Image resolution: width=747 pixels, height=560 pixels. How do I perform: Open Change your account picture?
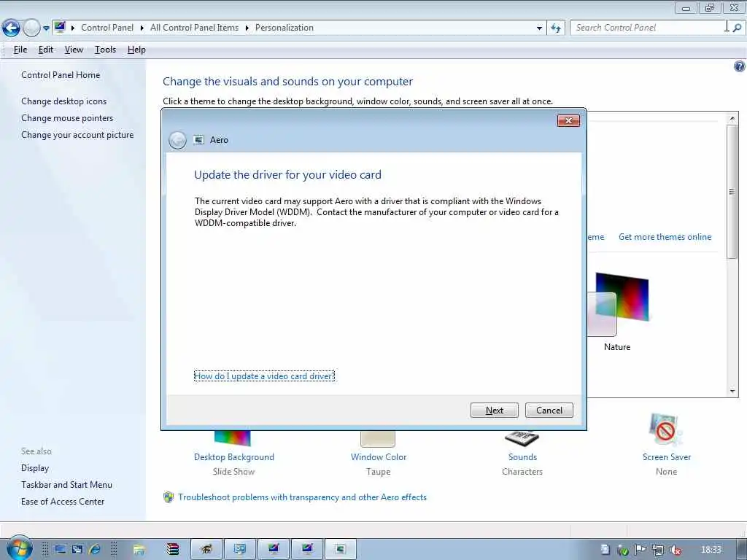(77, 135)
